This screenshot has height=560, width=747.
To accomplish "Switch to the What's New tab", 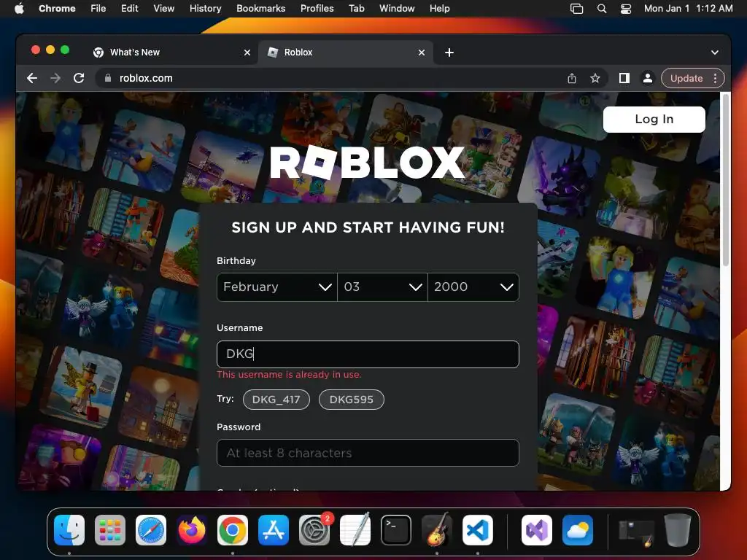I will [172, 52].
